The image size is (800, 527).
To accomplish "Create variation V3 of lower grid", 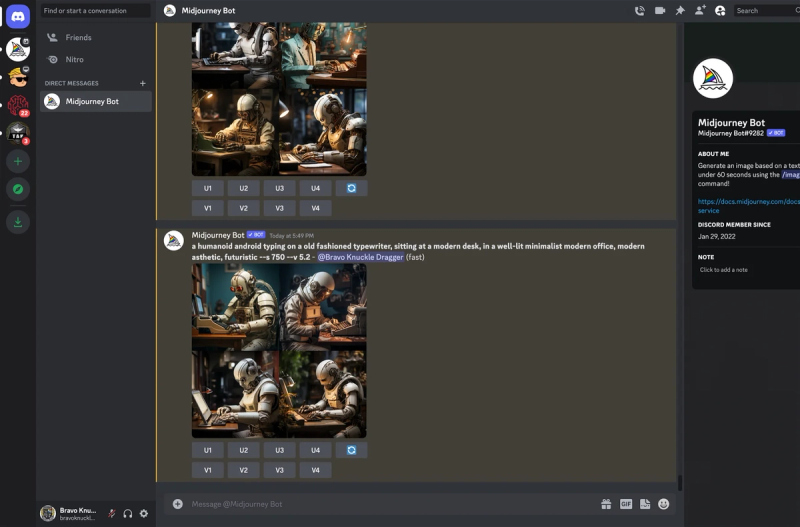I will 280,470.
